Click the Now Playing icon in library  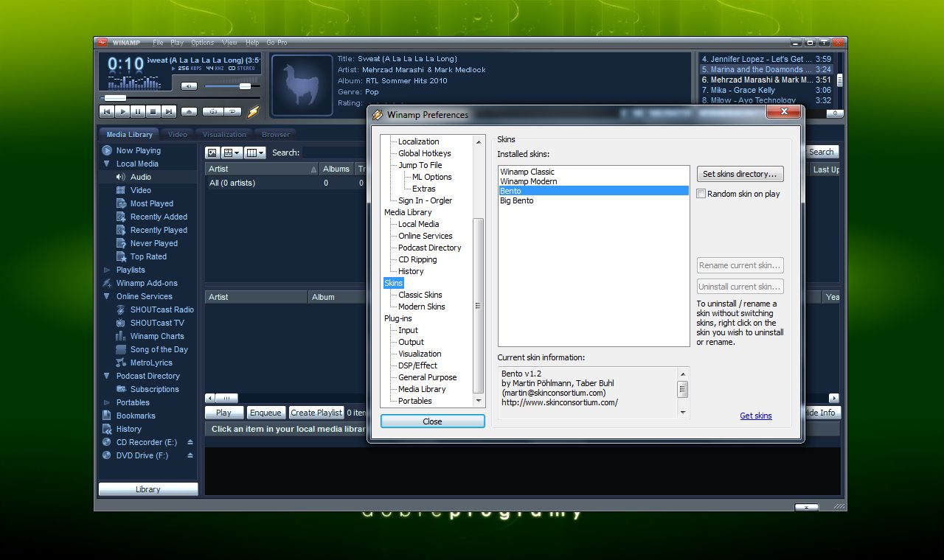click(107, 150)
